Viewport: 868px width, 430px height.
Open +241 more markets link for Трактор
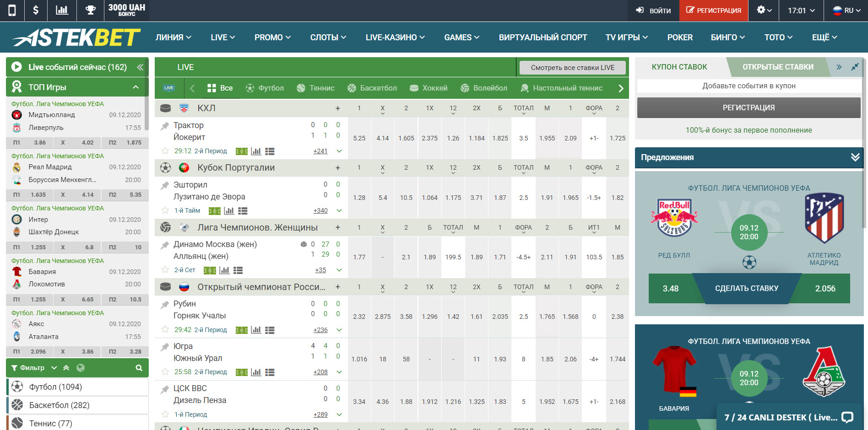(x=320, y=151)
